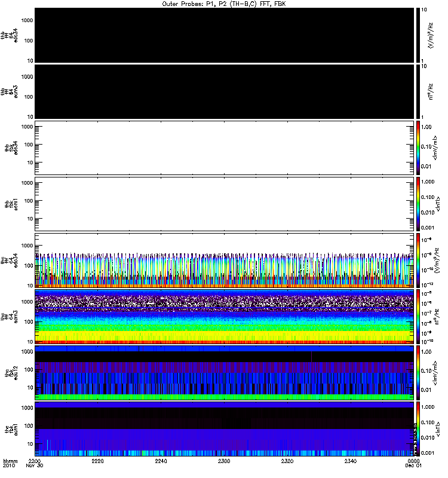
Task: Click the "thb fbk edc34" y-axis label
Action: (x=11, y=148)
